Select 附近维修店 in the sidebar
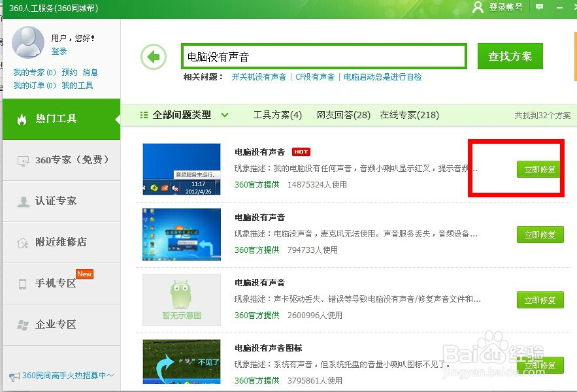This screenshot has width=577, height=392. 61,242
